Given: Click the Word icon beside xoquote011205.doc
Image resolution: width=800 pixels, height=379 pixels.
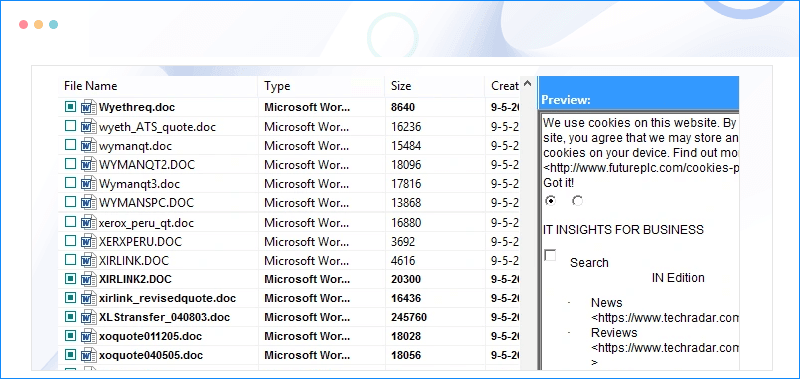Looking at the screenshot, I should click(89, 336).
